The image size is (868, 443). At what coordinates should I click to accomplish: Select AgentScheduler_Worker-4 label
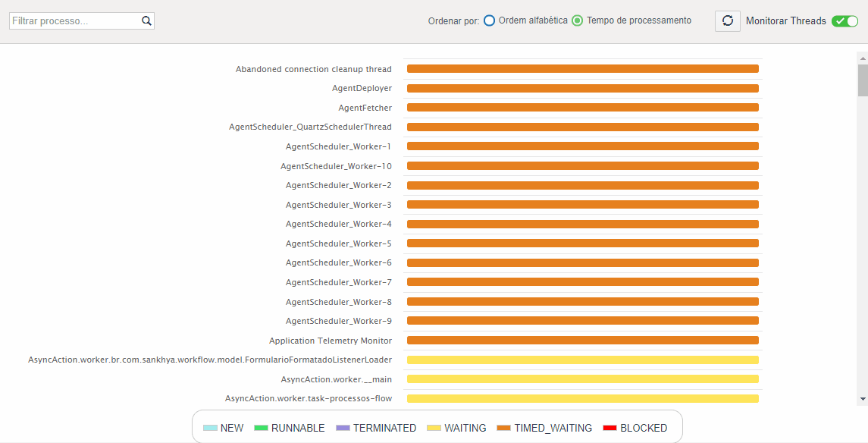(x=339, y=225)
